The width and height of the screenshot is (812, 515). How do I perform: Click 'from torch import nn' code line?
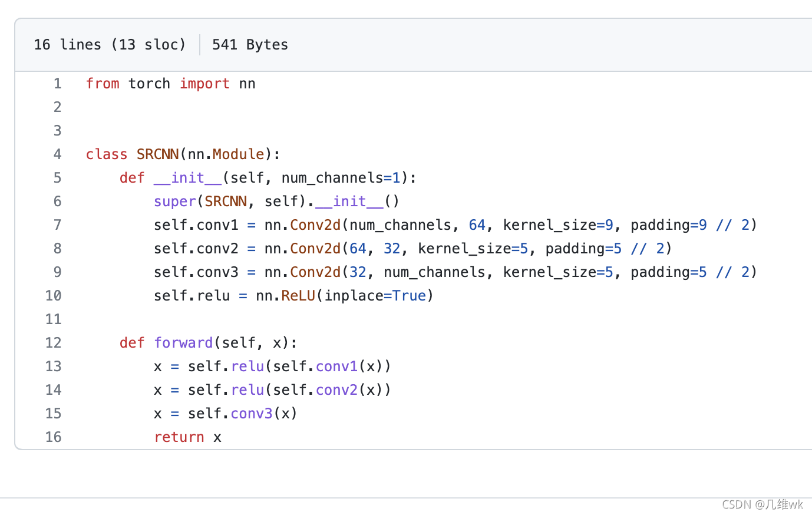pyautogui.click(x=170, y=84)
